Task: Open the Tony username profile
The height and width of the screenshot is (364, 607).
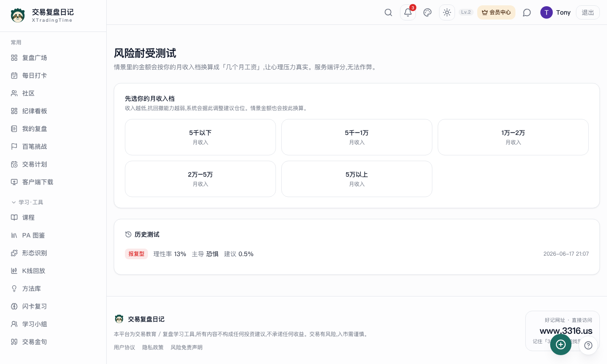Action: [563, 12]
